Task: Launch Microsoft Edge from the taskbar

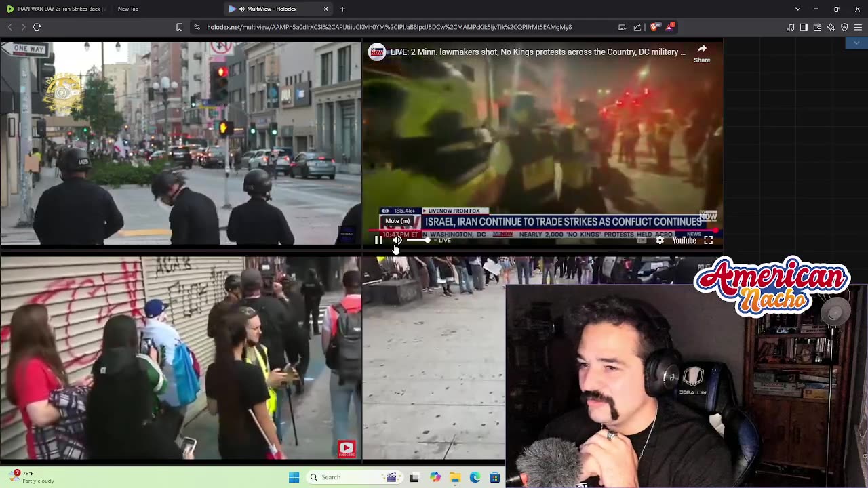Action: pyautogui.click(x=475, y=477)
